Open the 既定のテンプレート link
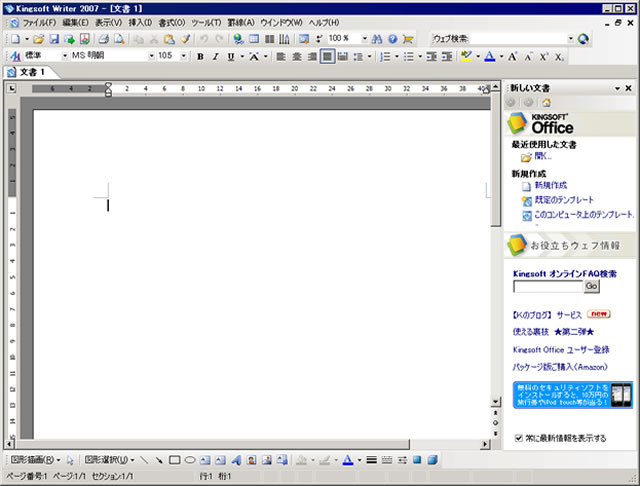640x486 pixels. [564, 200]
